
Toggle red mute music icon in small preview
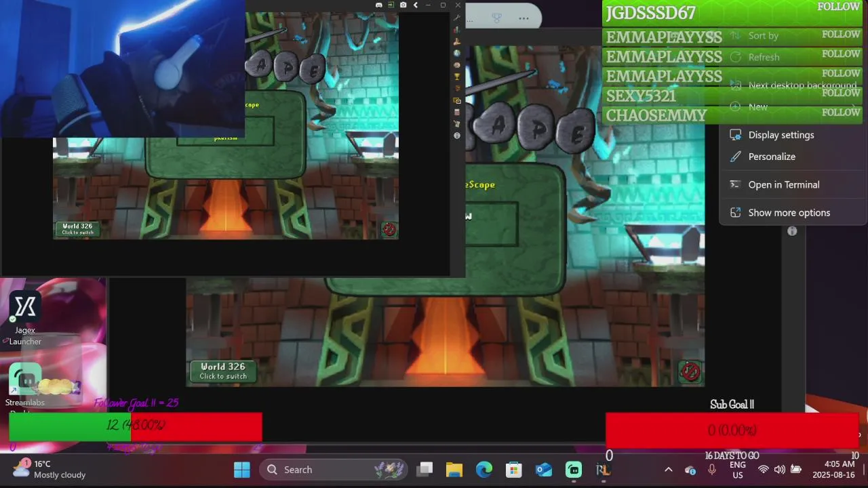point(389,229)
